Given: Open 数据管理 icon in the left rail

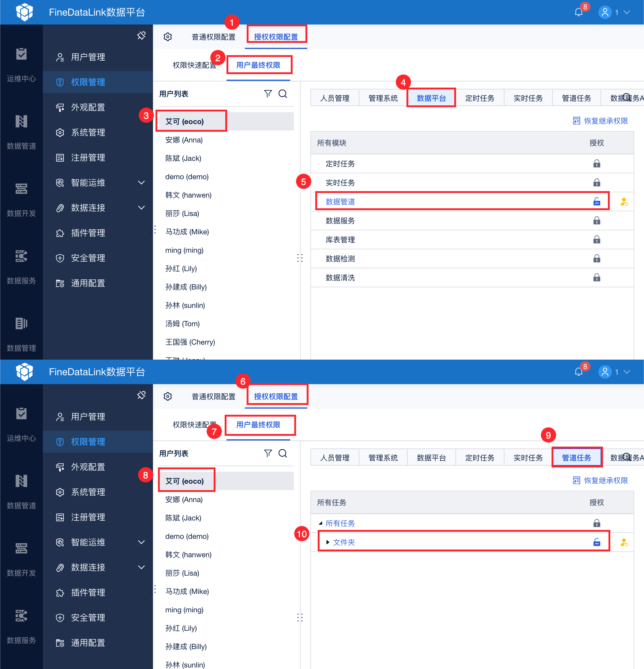Looking at the screenshot, I should [x=21, y=323].
